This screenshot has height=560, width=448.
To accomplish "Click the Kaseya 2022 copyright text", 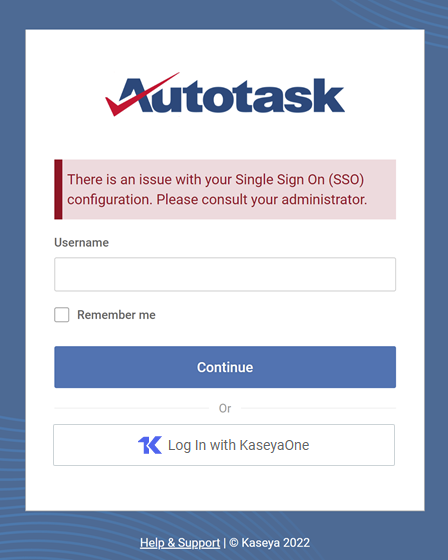I will tap(275, 543).
